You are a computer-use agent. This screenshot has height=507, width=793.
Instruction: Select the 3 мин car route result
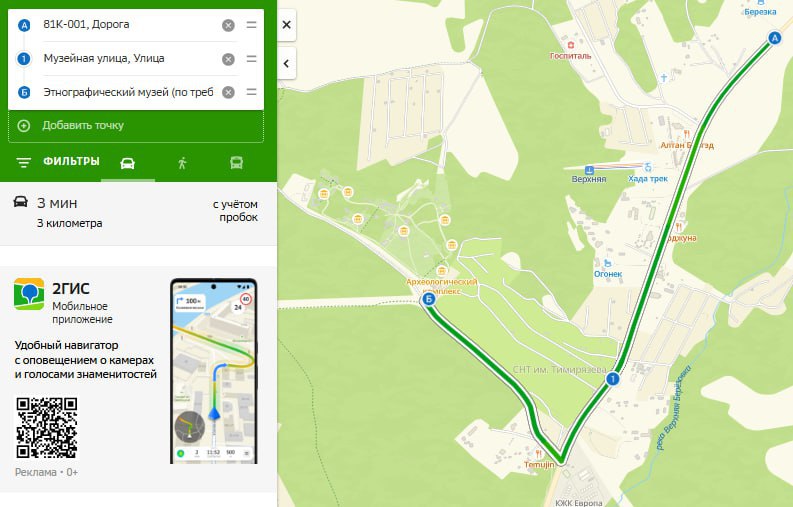click(138, 213)
